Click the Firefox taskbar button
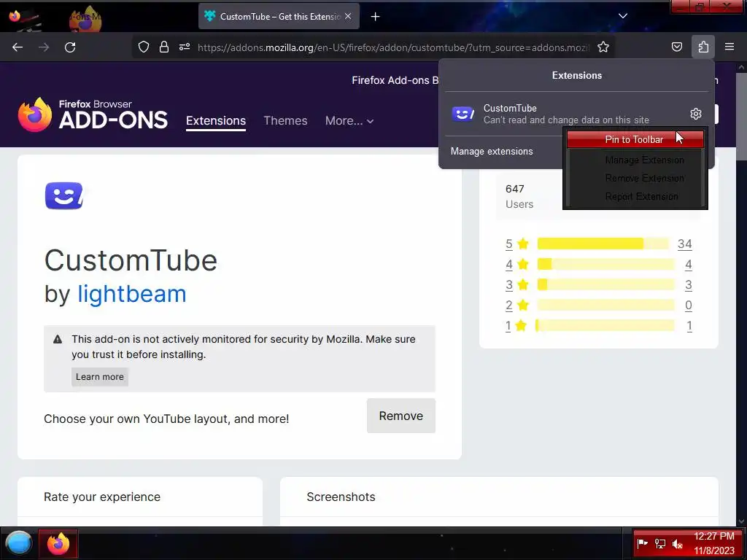Viewport: 747px width, 560px height. coord(58,543)
